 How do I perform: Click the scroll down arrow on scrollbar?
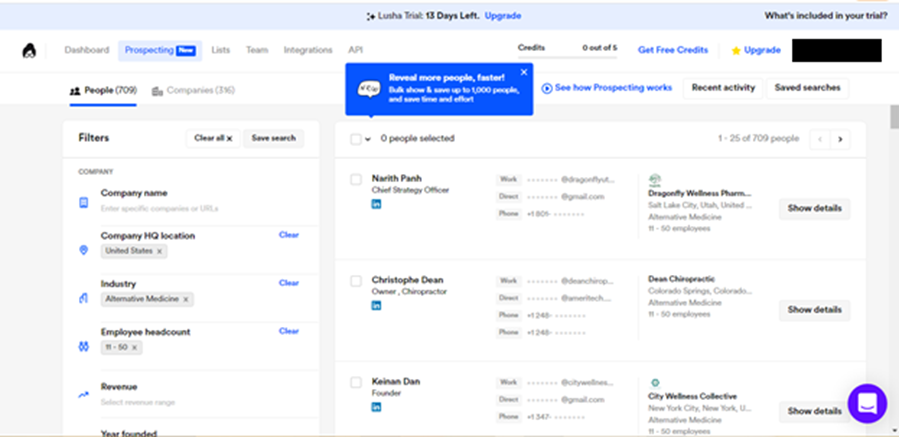click(x=894, y=431)
